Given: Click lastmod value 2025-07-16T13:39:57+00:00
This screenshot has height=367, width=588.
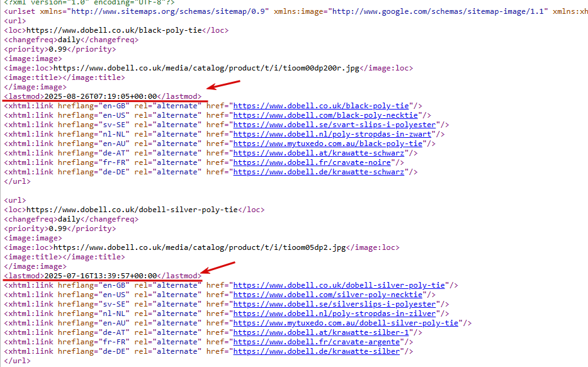Looking at the screenshot, I should (x=101, y=276).
